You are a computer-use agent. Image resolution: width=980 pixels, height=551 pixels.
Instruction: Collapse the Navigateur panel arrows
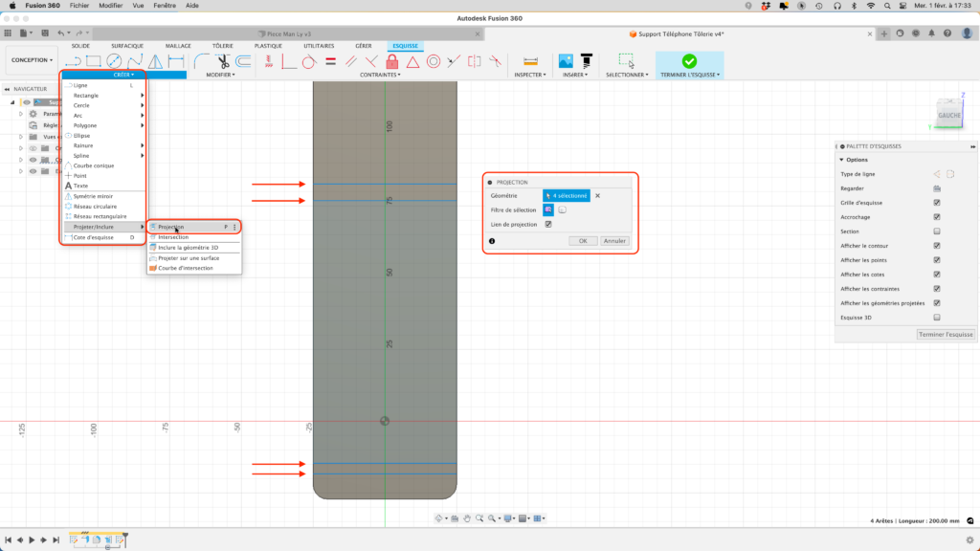pyautogui.click(x=7, y=89)
